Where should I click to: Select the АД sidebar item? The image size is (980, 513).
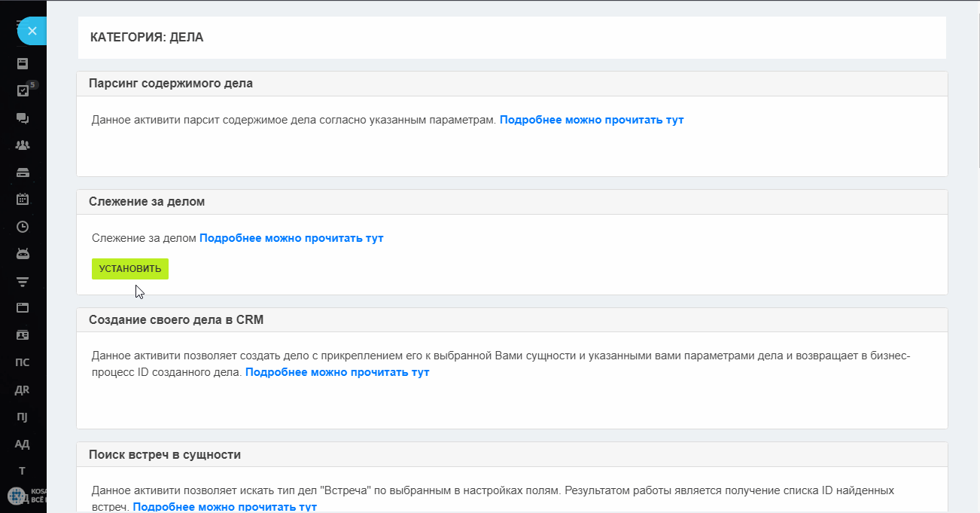tap(23, 444)
